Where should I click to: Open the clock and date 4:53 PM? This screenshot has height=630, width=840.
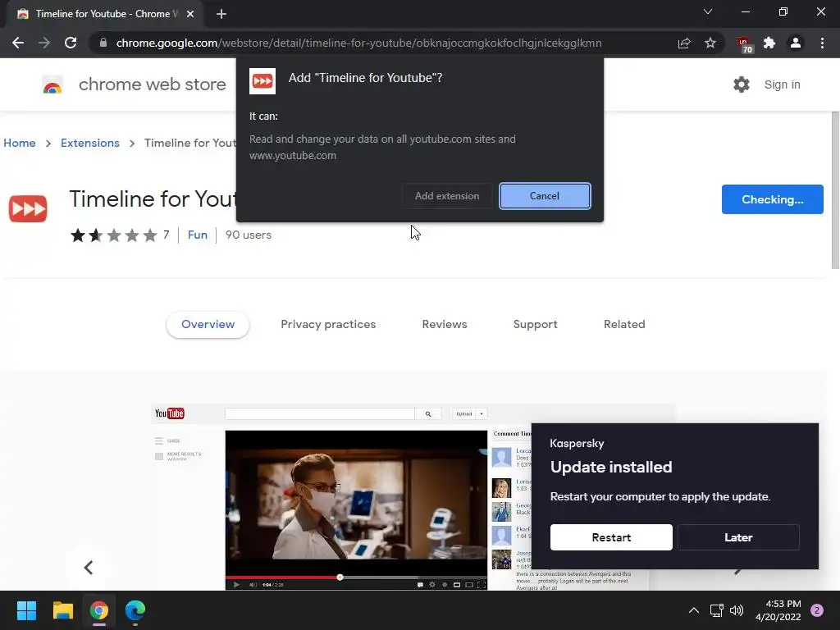[778, 610]
